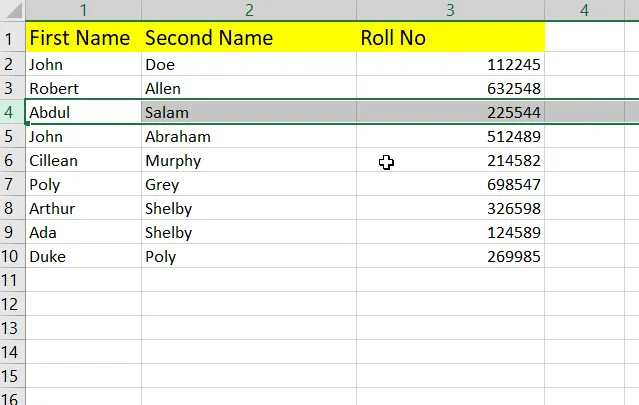Viewport: 639px width, 405px height.
Task: Click roll number 269985
Action: (450, 256)
